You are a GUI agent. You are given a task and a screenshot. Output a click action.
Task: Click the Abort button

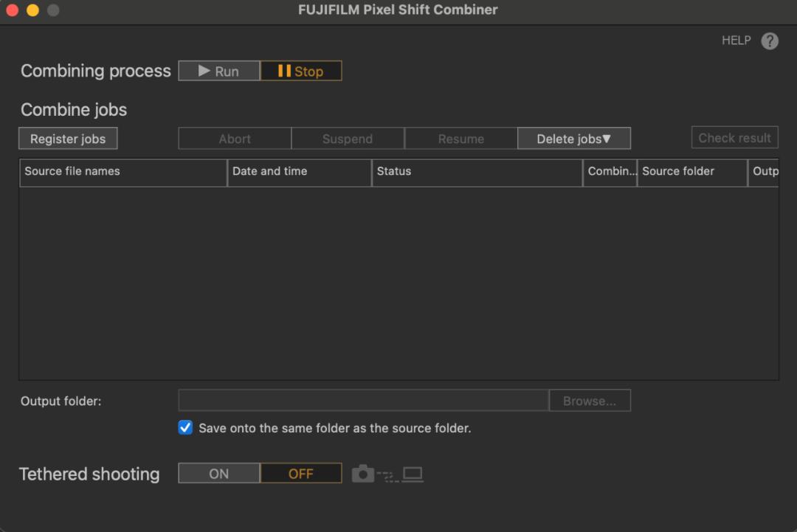pos(235,139)
